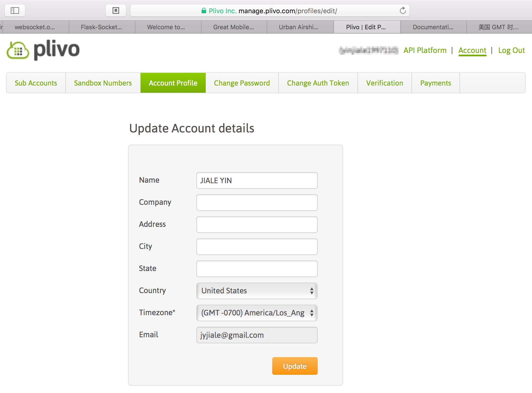The image size is (532, 393).
Task: Reload the page with refresh icon
Action: 403,10
